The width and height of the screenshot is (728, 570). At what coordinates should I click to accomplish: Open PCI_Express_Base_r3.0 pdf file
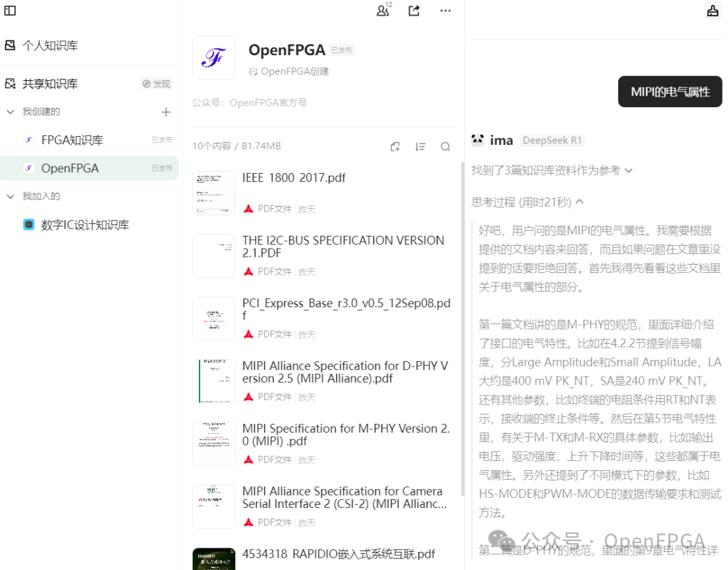point(346,309)
